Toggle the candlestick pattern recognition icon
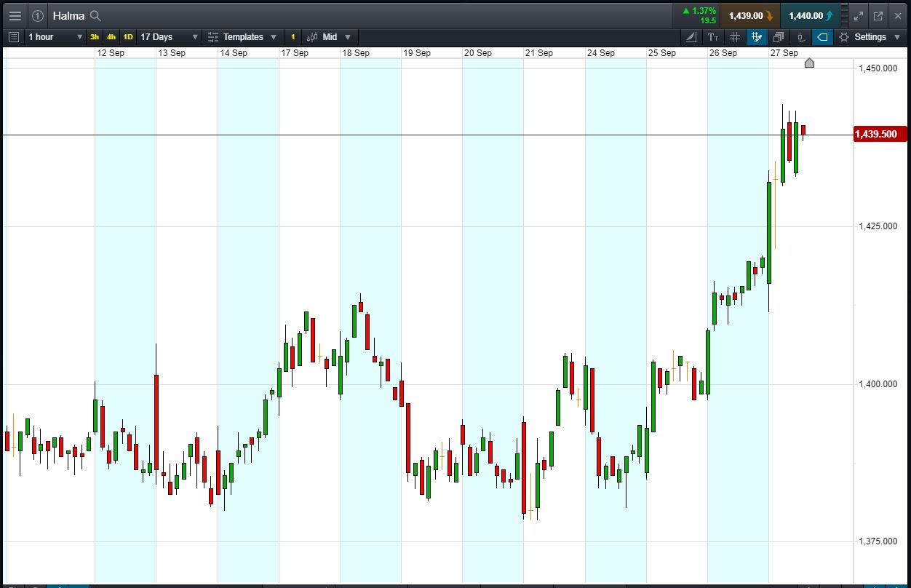 pyautogui.click(x=800, y=37)
